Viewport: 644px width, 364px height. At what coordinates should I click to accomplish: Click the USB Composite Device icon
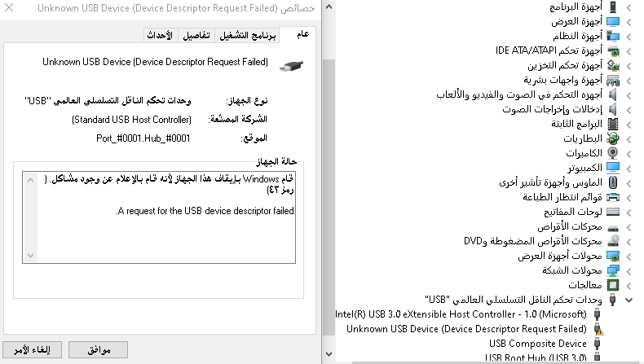pos(598,344)
